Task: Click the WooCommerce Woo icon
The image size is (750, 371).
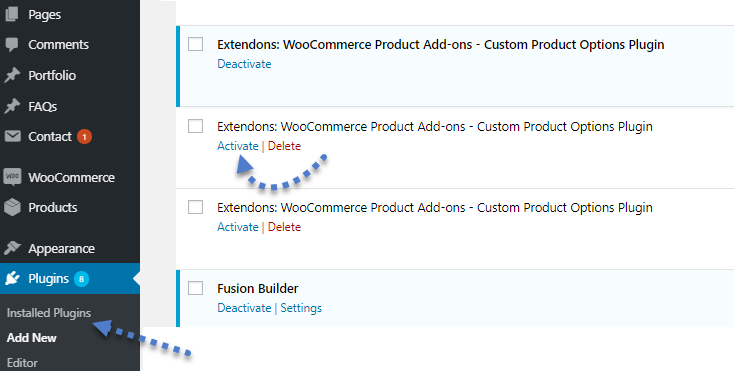Action: click(x=12, y=177)
